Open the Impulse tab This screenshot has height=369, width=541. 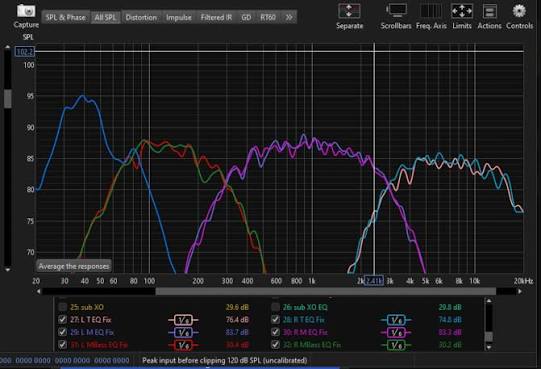[x=179, y=17]
